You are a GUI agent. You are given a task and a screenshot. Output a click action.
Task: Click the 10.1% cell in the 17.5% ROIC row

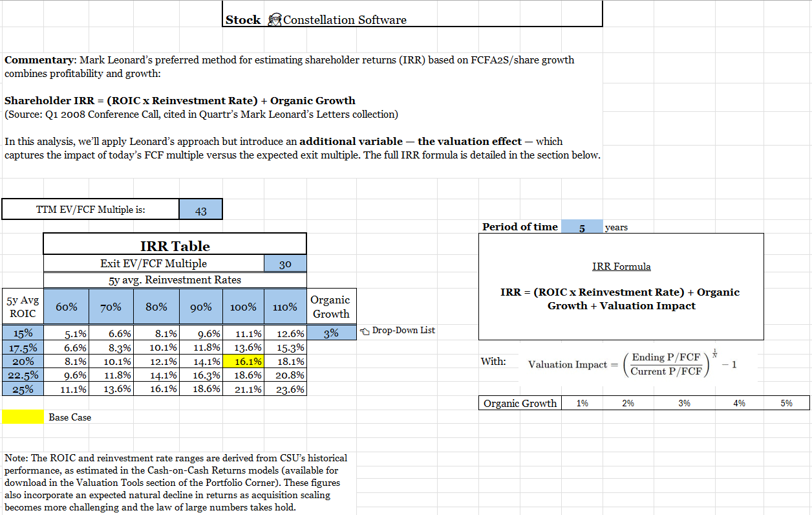pyautogui.click(x=156, y=347)
